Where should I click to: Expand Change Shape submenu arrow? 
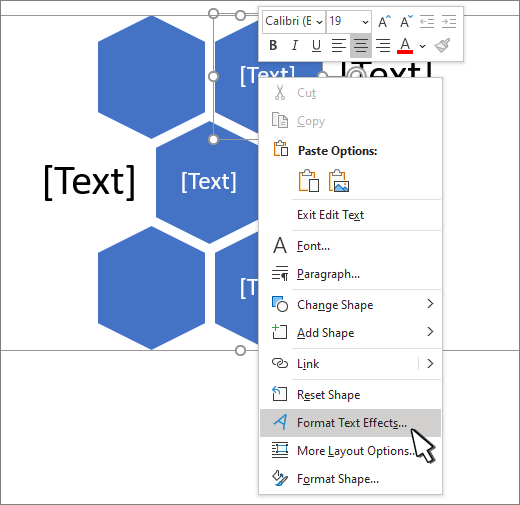coord(430,304)
